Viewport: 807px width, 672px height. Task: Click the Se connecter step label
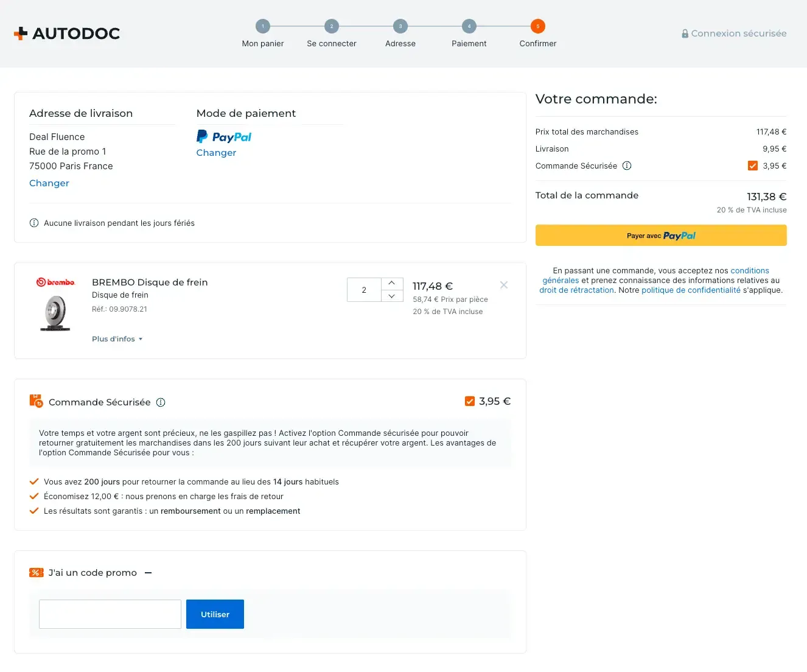point(332,43)
